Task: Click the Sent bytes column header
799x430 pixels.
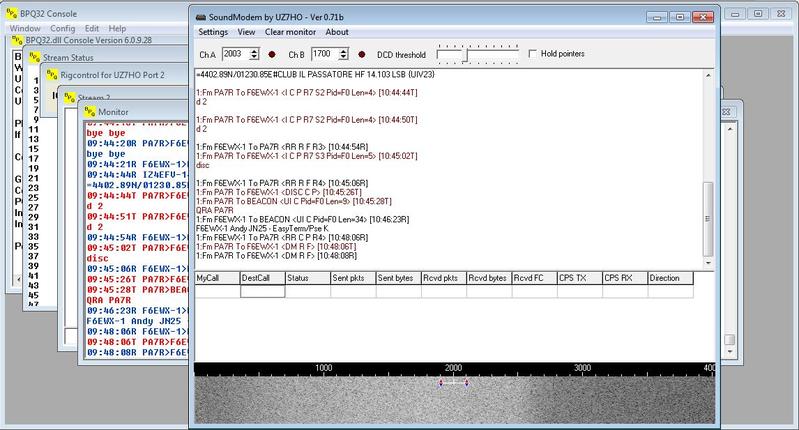Action: click(x=398, y=278)
